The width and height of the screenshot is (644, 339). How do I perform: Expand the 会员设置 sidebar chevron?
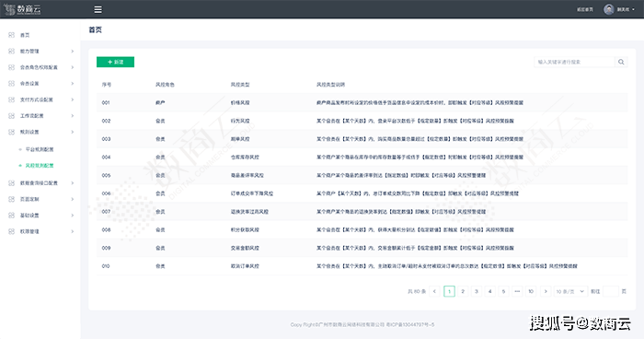point(73,84)
